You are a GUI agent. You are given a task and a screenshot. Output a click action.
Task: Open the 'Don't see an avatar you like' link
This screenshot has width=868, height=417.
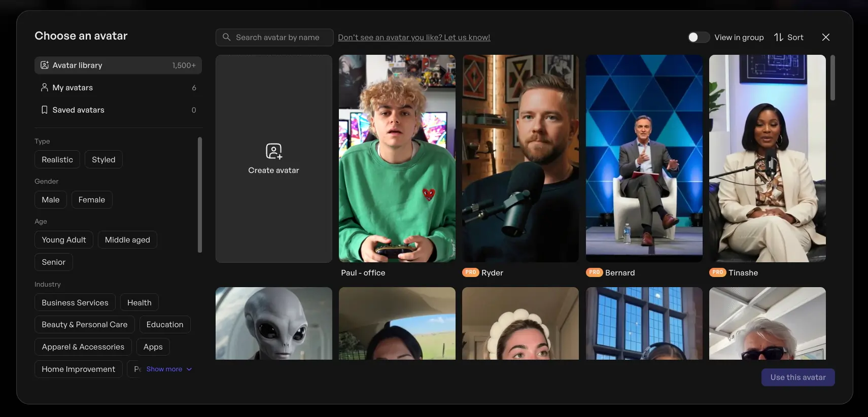coord(414,37)
